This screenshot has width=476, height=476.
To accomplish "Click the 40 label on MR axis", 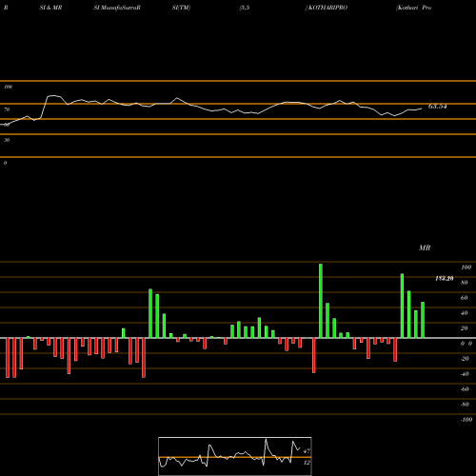I will click(465, 313).
